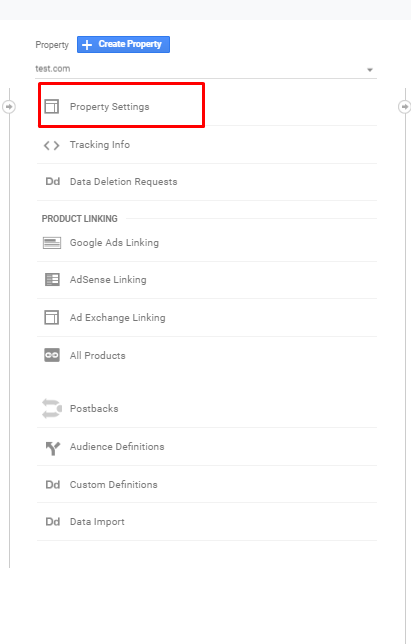Image resolution: width=411 pixels, height=644 pixels.
Task: Expand the Audience Definitions section
Action: tap(207, 446)
